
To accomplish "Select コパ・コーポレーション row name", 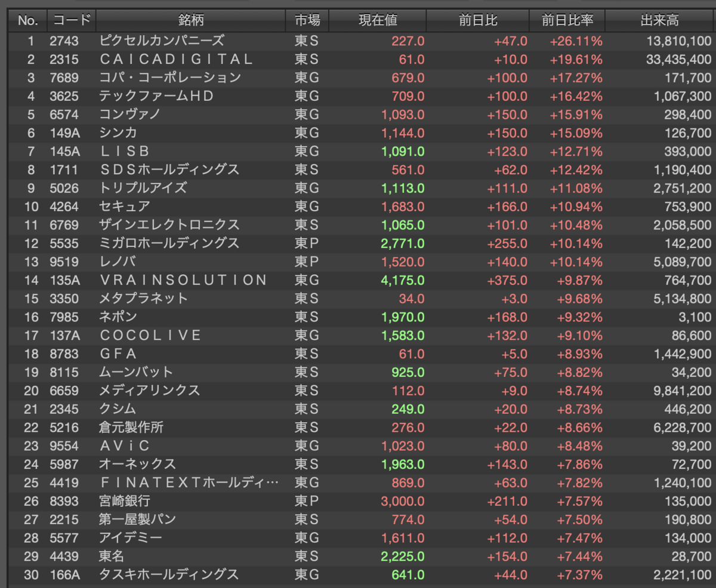I will click(170, 78).
